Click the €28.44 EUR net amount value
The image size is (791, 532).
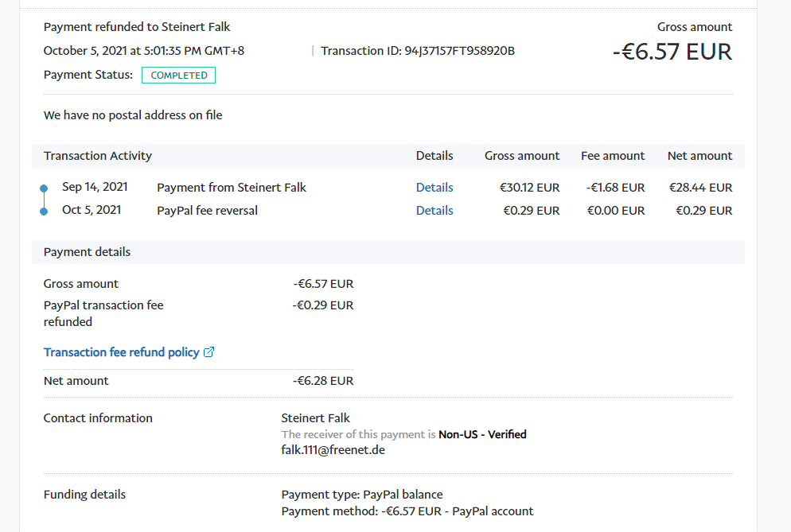point(700,188)
